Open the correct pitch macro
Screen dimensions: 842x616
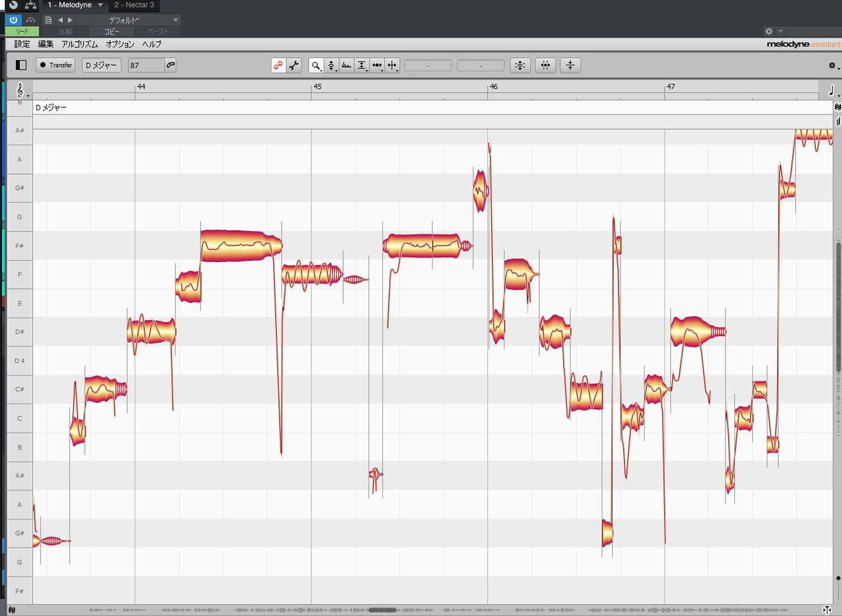(x=520, y=66)
